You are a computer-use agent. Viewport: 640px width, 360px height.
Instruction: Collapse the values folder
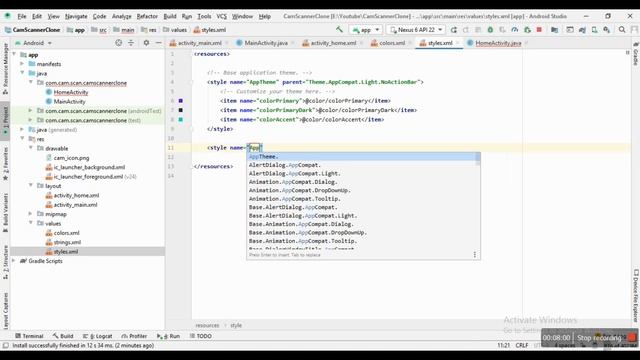click(31, 223)
